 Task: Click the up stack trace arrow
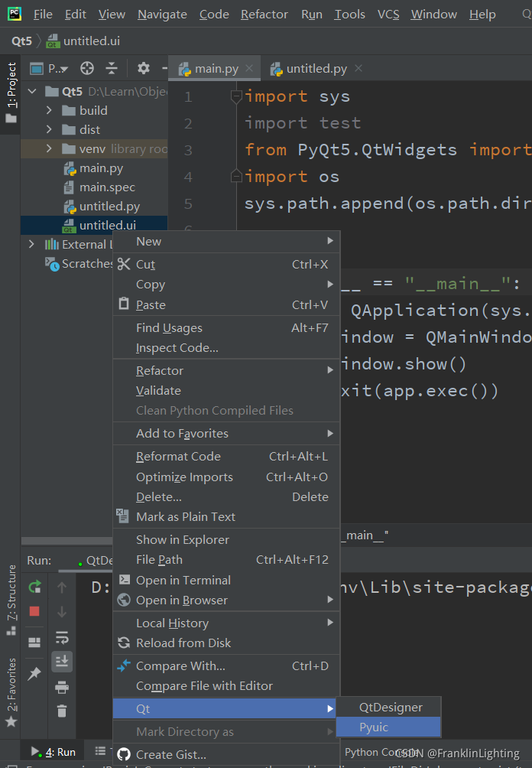[x=62, y=587]
